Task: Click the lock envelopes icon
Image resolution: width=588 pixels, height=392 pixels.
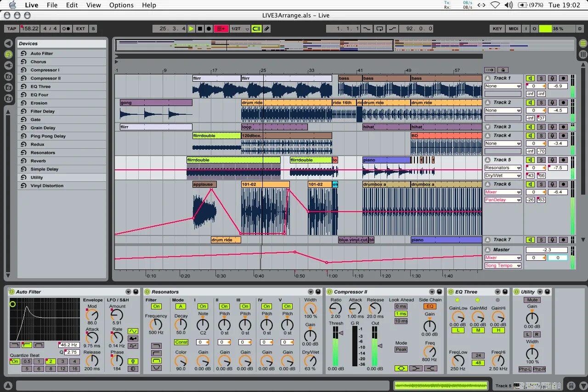Action: click(503, 70)
